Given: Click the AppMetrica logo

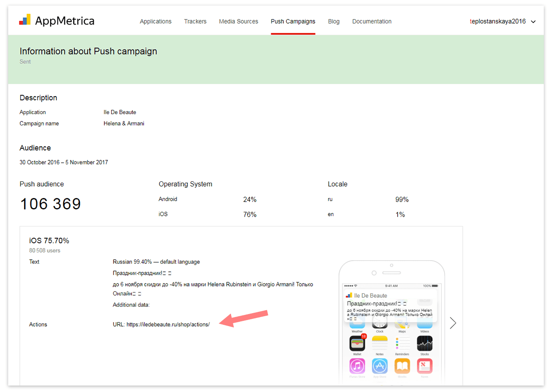Looking at the screenshot, I should click(57, 21).
